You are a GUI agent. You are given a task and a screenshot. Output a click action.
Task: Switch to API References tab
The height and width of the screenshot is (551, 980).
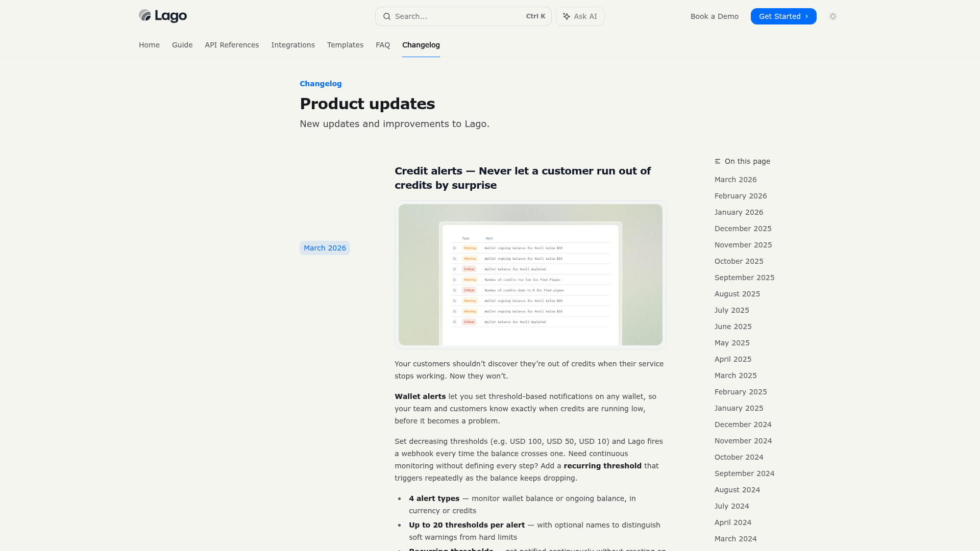pos(232,45)
